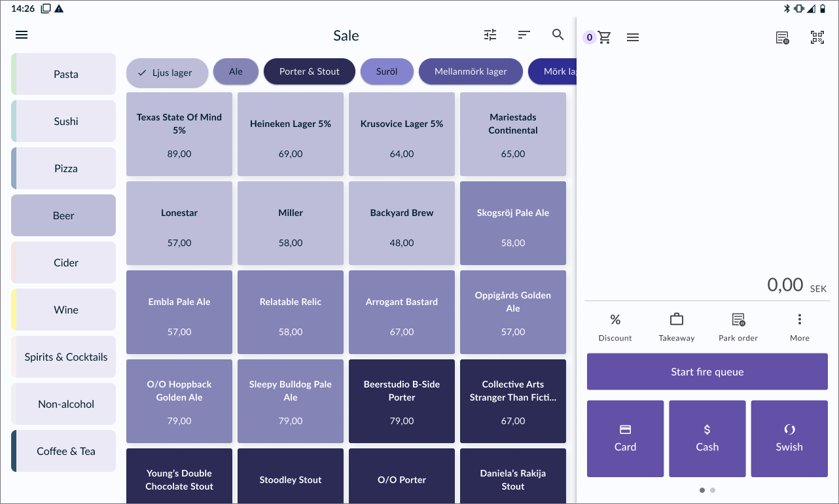Add O/O Hoppback Golden Ale
Image resolution: width=839 pixels, height=504 pixels.
tap(179, 401)
